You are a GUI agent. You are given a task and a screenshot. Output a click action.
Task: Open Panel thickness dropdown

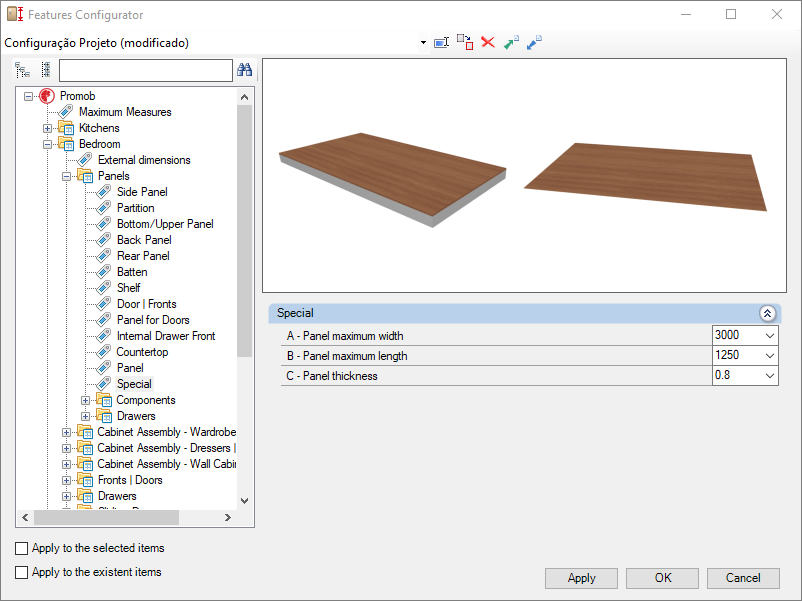770,375
